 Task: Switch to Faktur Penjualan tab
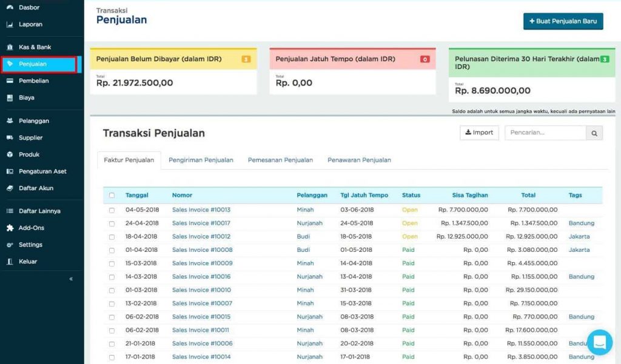(129, 160)
